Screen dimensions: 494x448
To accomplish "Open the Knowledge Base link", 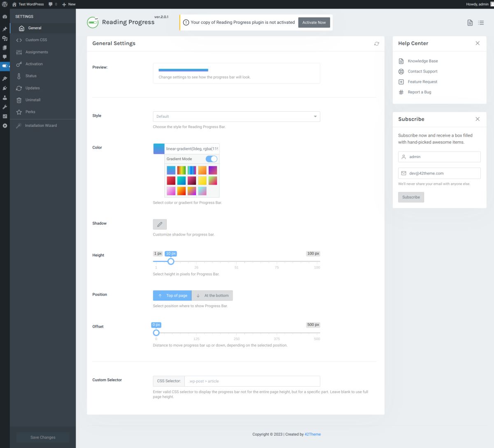I will coord(423,61).
